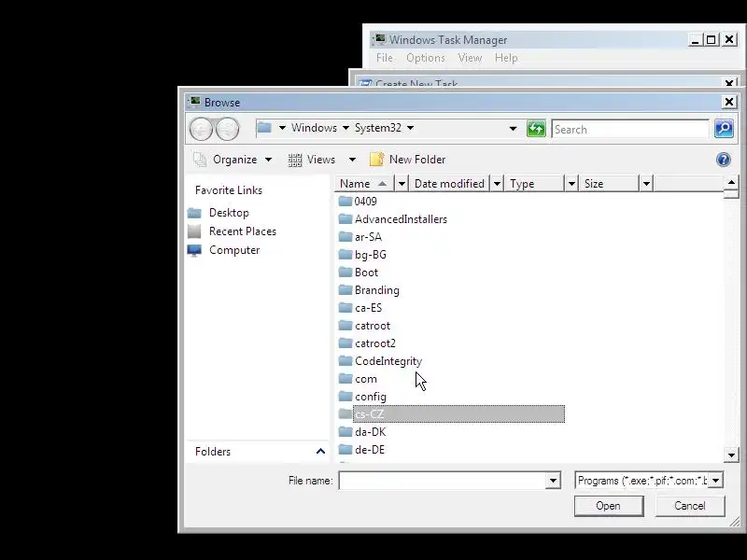Expand the dropdown arrow after Windows breadcrumb
The height and width of the screenshot is (560, 747).
coord(345,128)
